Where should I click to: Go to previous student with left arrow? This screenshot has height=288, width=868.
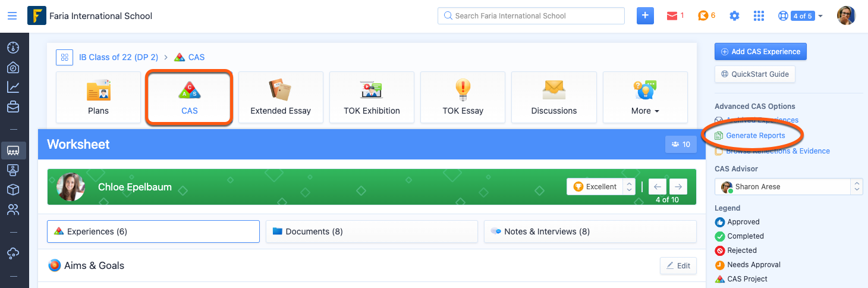click(658, 187)
